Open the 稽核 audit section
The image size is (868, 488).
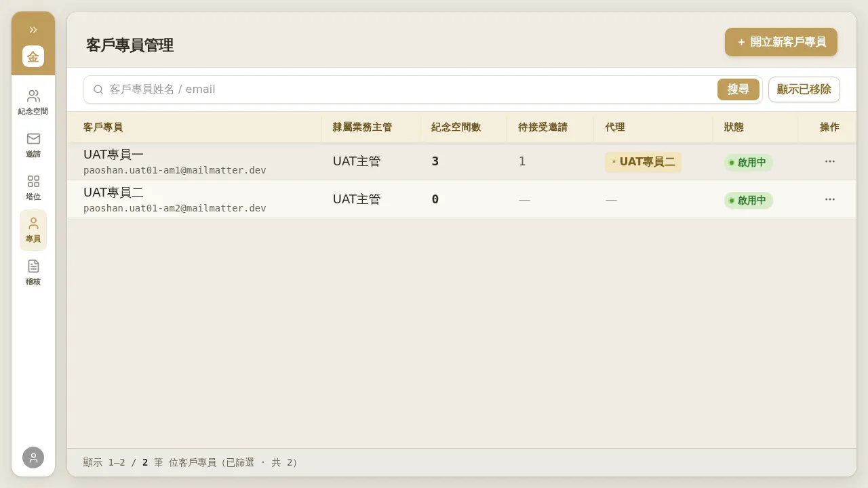(x=33, y=272)
